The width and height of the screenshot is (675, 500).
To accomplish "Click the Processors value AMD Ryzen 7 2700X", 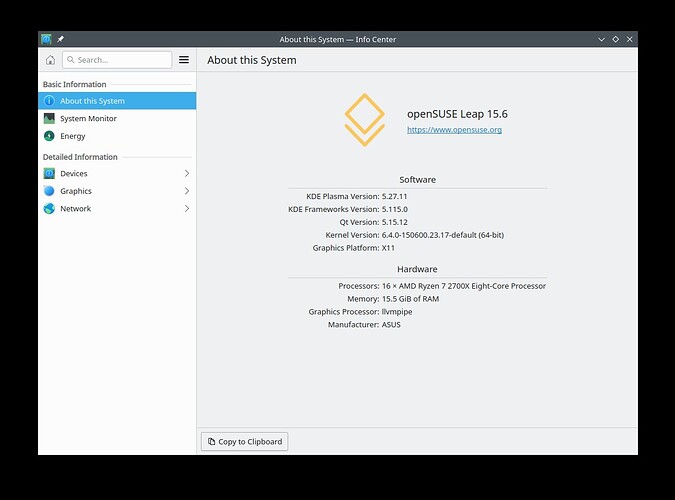I will click(x=464, y=286).
